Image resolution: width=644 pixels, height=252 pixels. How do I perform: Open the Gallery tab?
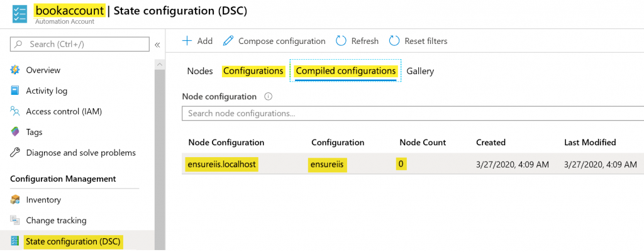click(420, 71)
